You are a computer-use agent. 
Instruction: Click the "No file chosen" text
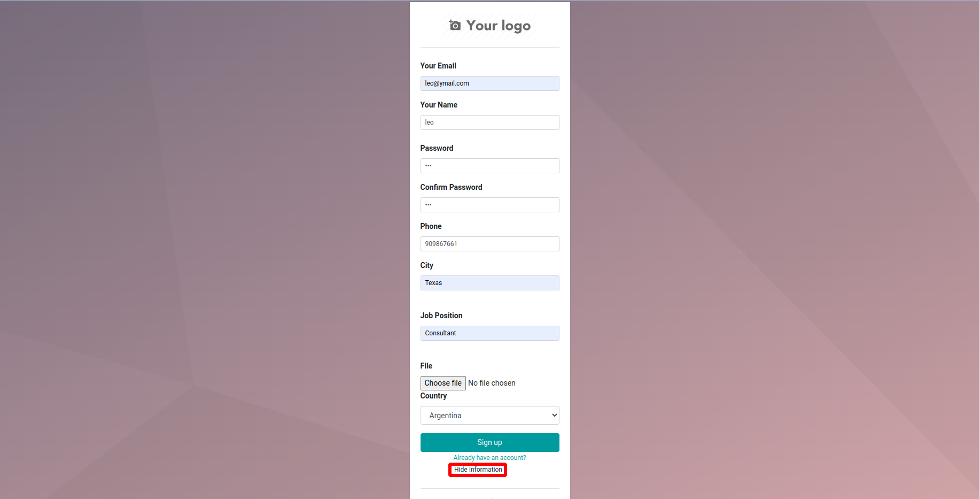(x=492, y=383)
